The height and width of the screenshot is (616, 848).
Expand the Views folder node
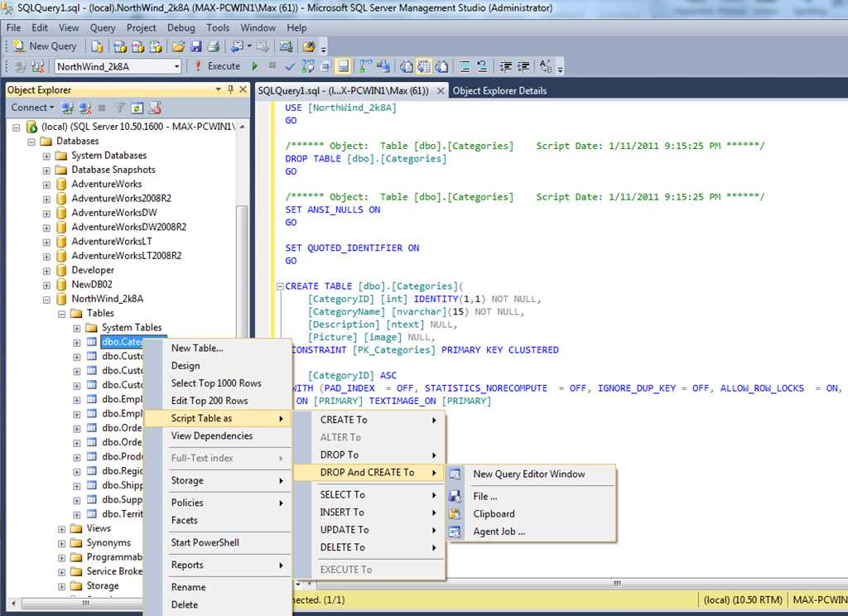61,529
